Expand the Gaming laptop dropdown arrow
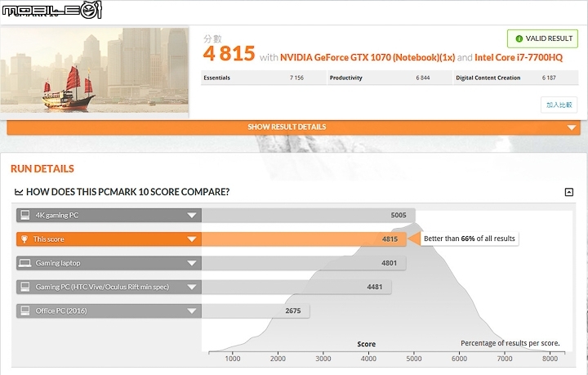 pos(192,263)
